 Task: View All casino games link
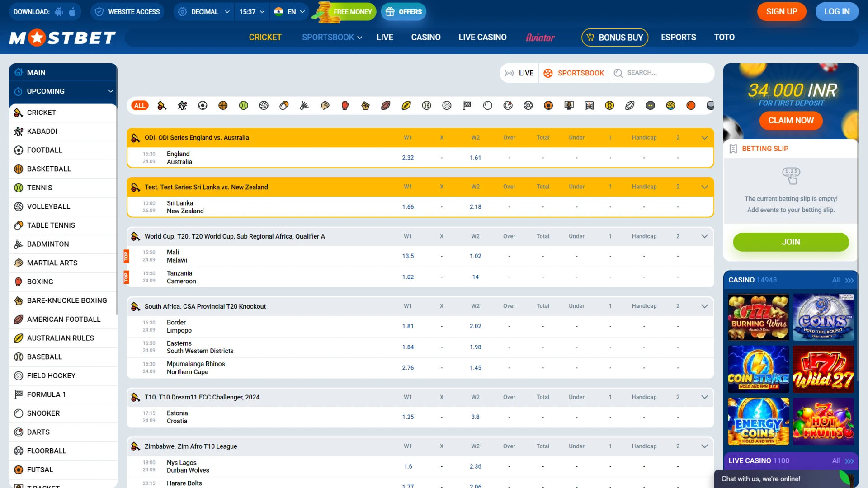tap(843, 280)
